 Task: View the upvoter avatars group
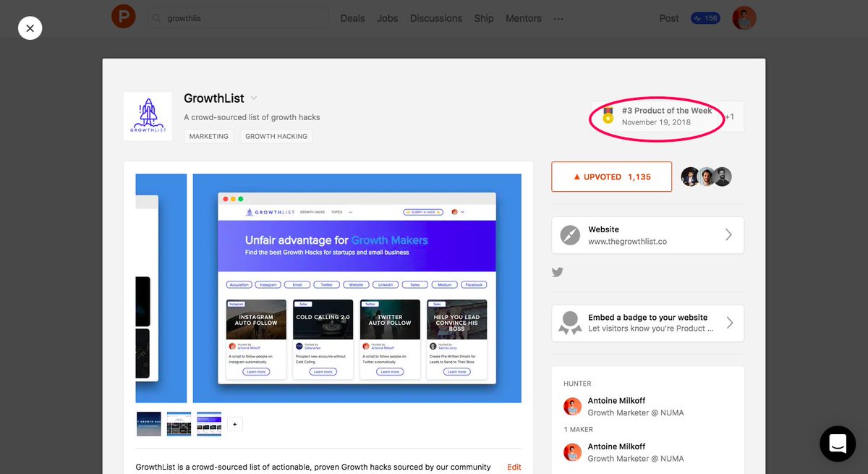tap(707, 177)
